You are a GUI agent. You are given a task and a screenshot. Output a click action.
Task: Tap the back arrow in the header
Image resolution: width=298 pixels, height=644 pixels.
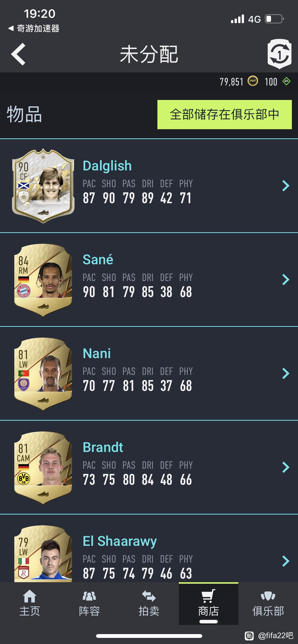pos(18,54)
